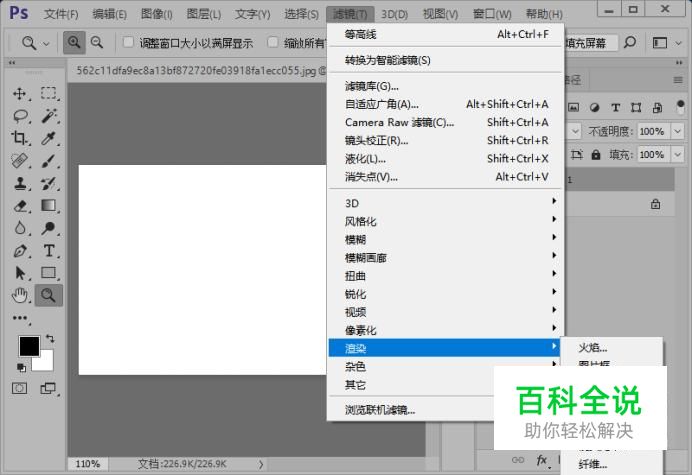Click the adjustment layer filter icon
This screenshot has height=475, width=692.
(x=594, y=107)
